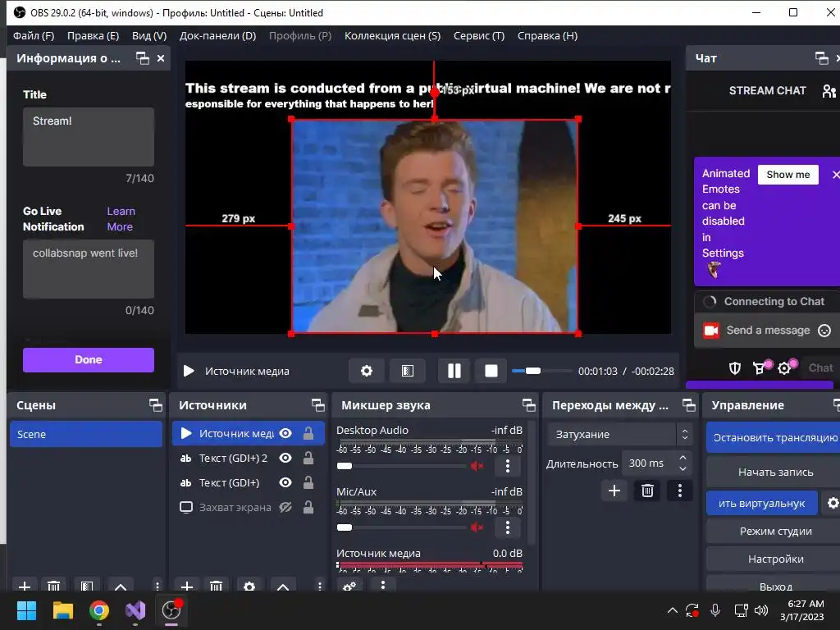Click Начать запись button

774,472
